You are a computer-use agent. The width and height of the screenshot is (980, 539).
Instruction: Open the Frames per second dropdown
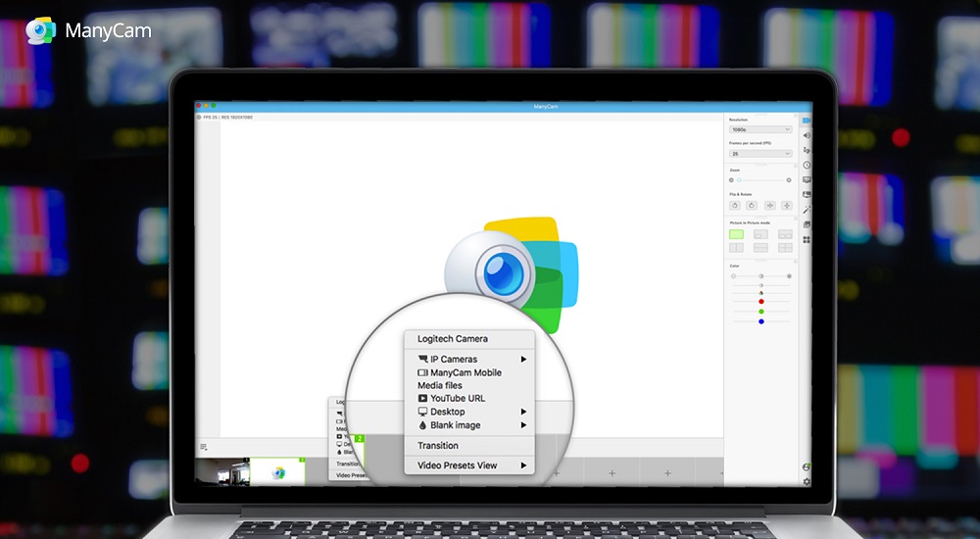(760, 153)
